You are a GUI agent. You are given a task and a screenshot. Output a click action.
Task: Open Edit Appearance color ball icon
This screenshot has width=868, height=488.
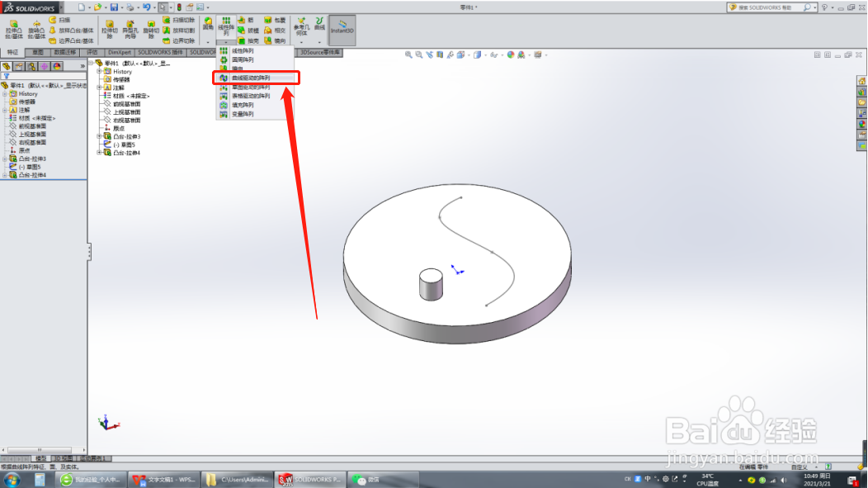pyautogui.click(x=511, y=54)
